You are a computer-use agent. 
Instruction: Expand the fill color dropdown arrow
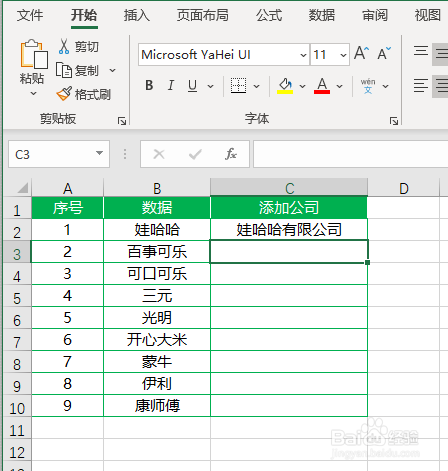(302, 86)
